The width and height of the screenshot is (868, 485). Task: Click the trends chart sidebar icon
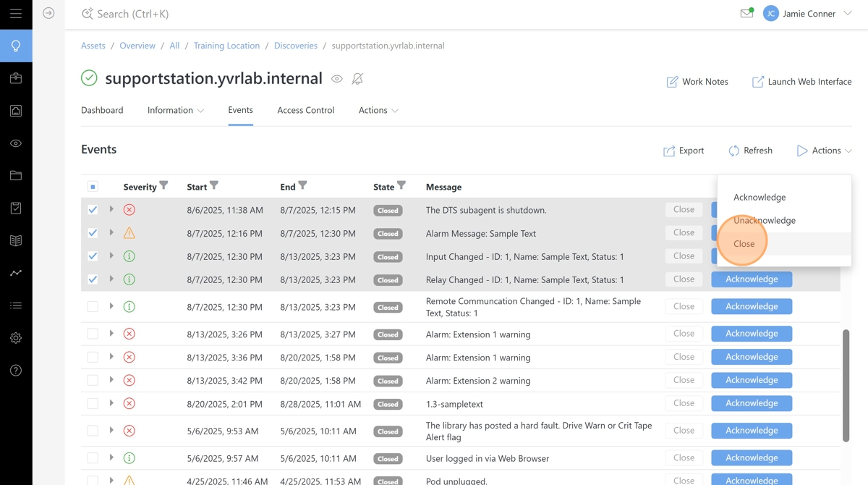16,273
